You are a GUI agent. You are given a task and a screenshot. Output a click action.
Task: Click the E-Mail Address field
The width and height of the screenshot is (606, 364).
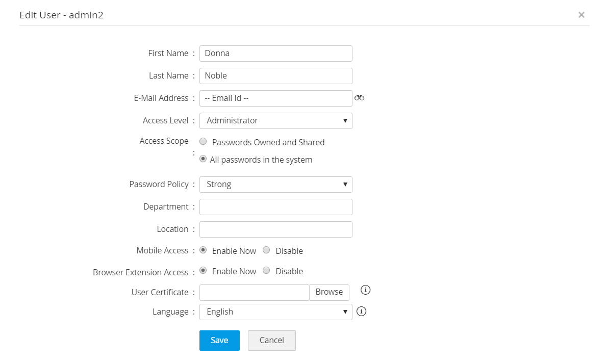275,98
